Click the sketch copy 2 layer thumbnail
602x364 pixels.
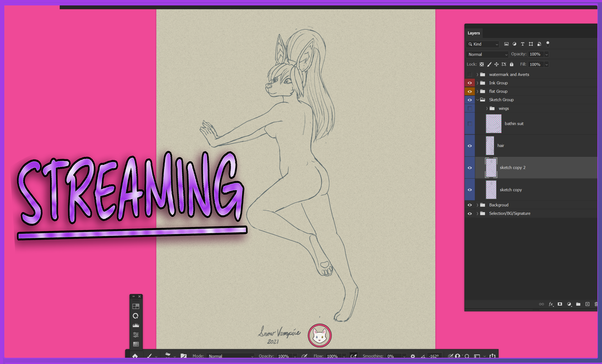point(491,168)
